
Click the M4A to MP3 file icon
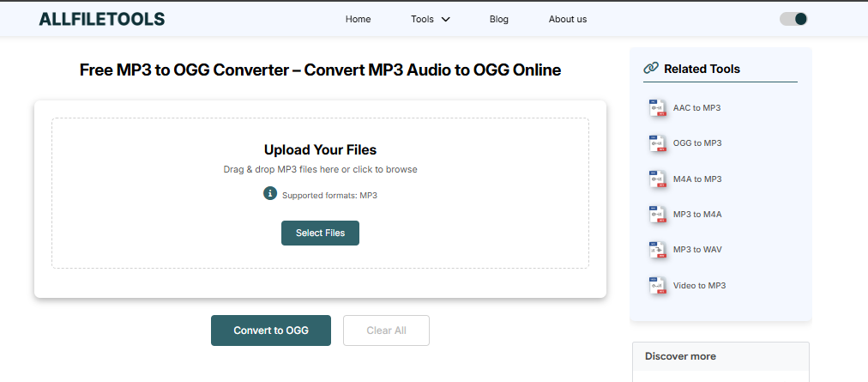[658, 179]
